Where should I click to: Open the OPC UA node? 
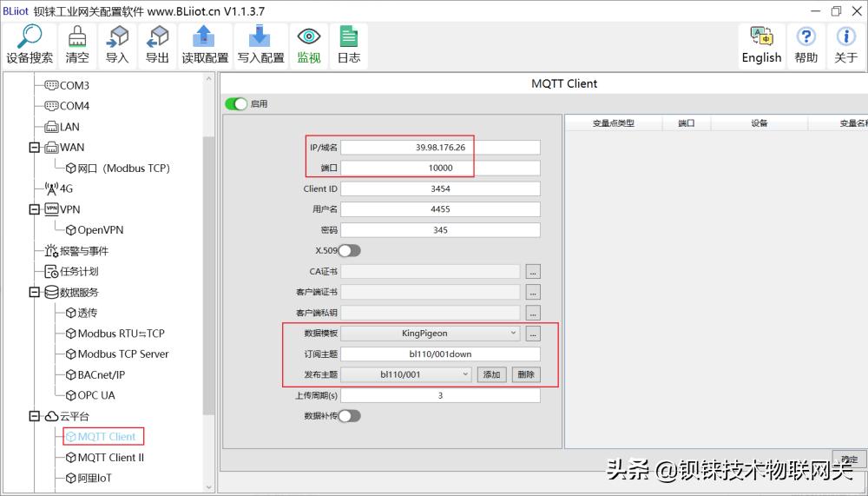[90, 396]
